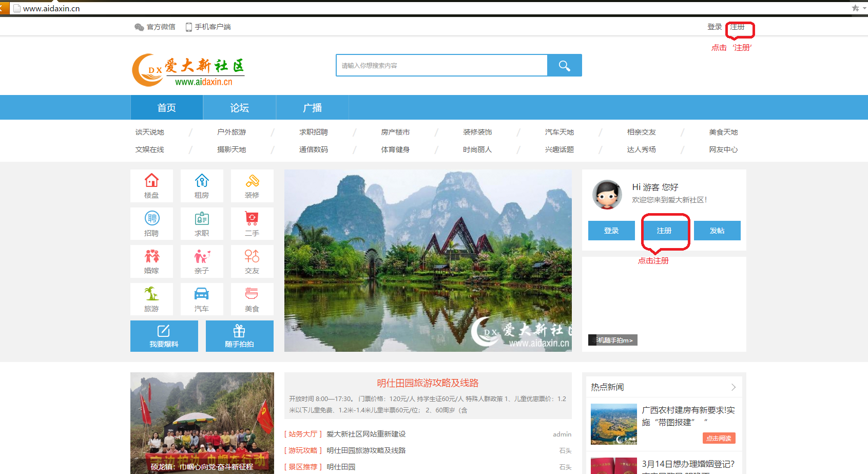Select the 装修 decoration icon
The image size is (868, 474).
point(252,181)
